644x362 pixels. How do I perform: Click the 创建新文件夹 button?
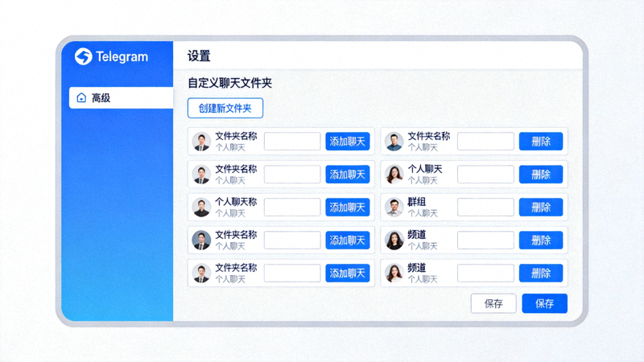click(x=225, y=108)
